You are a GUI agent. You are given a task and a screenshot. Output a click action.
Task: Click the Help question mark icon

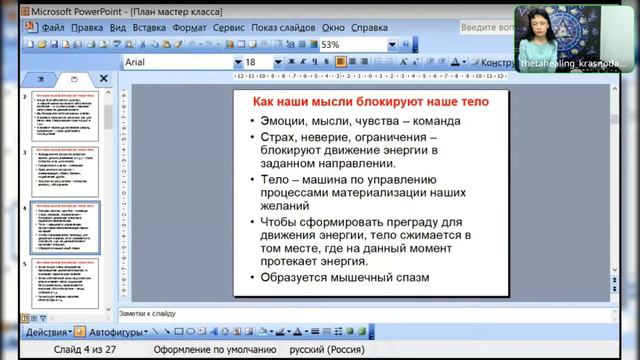(406, 44)
